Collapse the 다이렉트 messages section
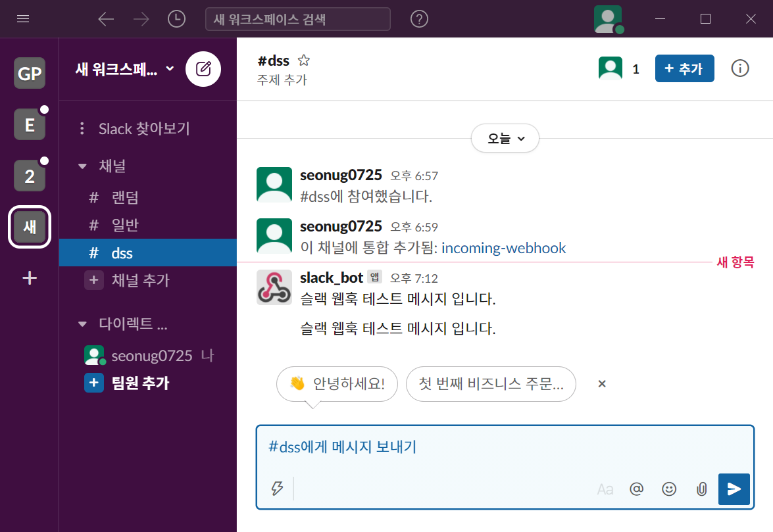Screen dimensions: 773x532 tap(82, 324)
